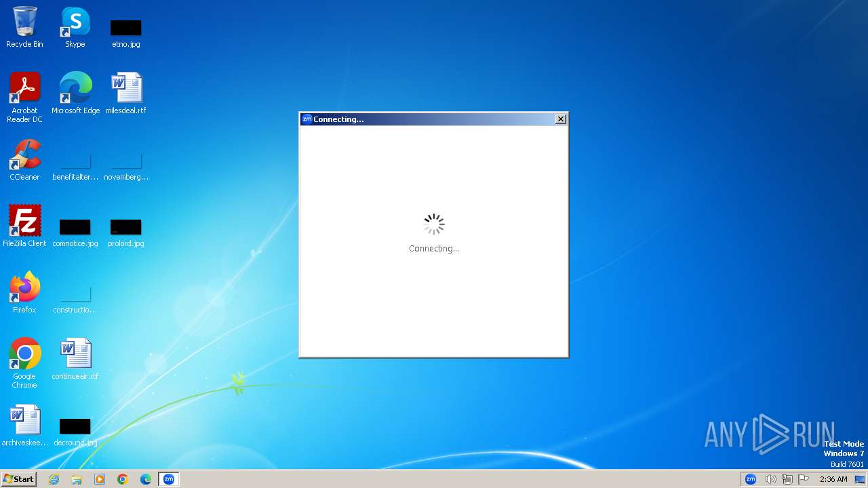Select the benefitalter file icon
The height and width of the screenshot is (488, 868).
(75, 166)
